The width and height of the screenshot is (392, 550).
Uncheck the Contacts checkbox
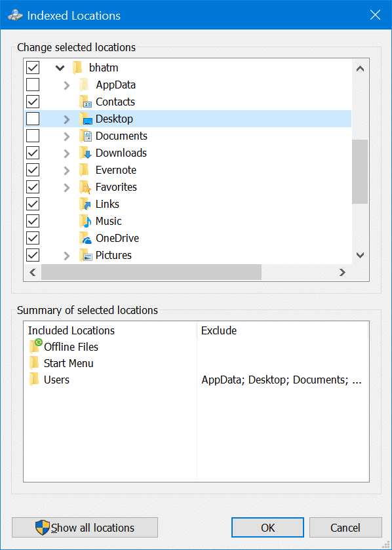coord(33,102)
